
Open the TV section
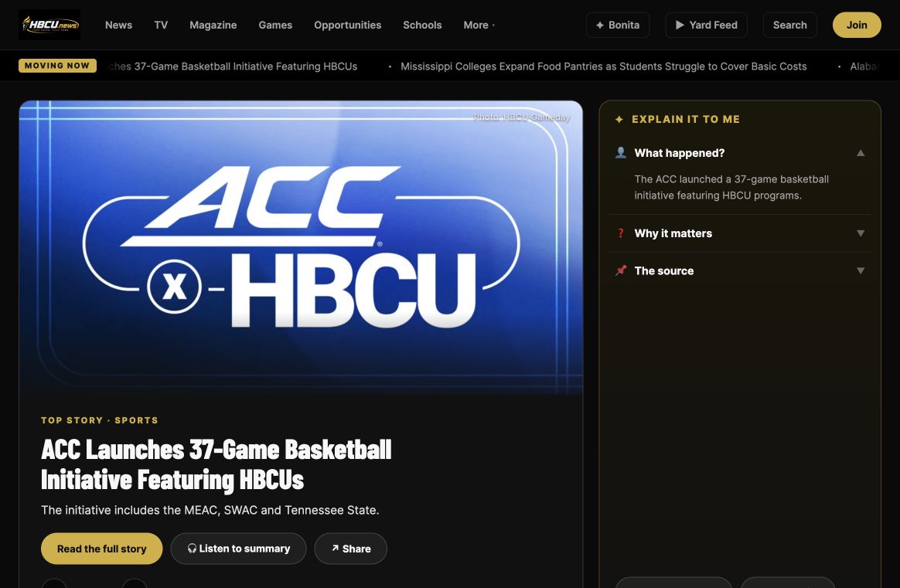(x=161, y=25)
